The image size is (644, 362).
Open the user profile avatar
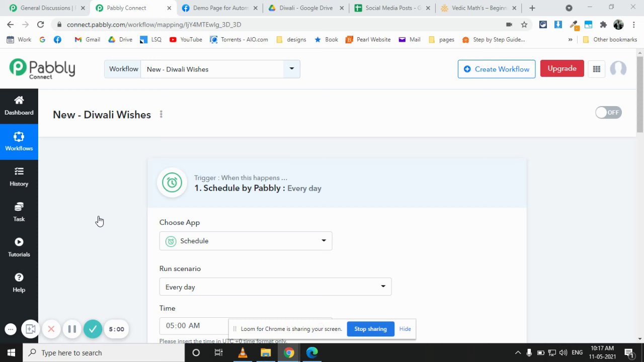tap(618, 69)
